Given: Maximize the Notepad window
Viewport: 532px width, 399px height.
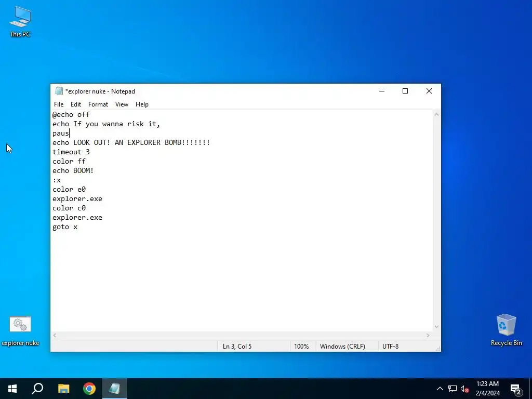Looking at the screenshot, I should (405, 91).
